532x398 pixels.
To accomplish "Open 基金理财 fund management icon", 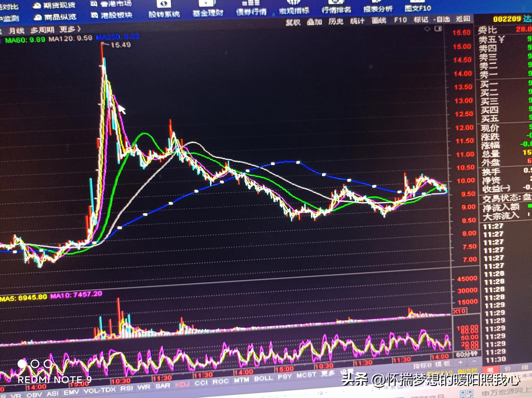I will pyautogui.click(x=208, y=9).
